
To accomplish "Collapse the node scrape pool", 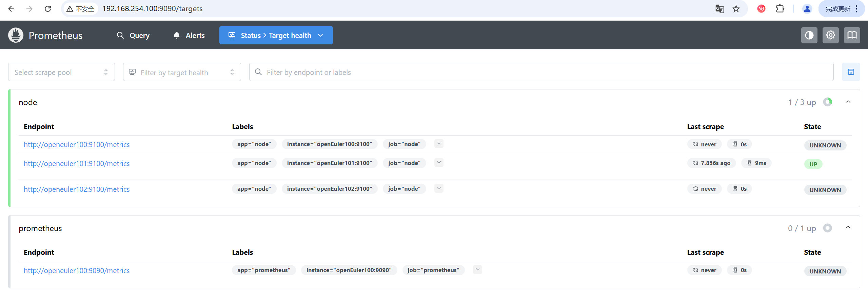I will click(x=848, y=102).
